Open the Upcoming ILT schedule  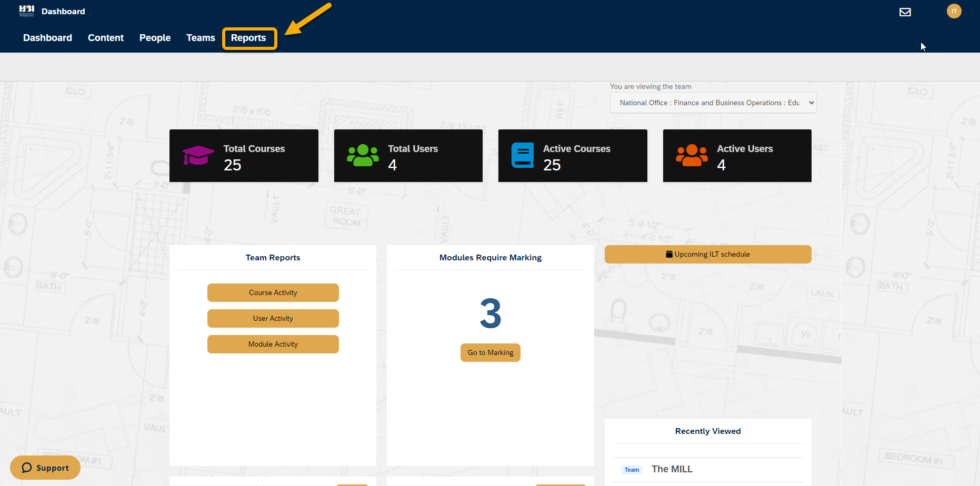[x=707, y=254]
